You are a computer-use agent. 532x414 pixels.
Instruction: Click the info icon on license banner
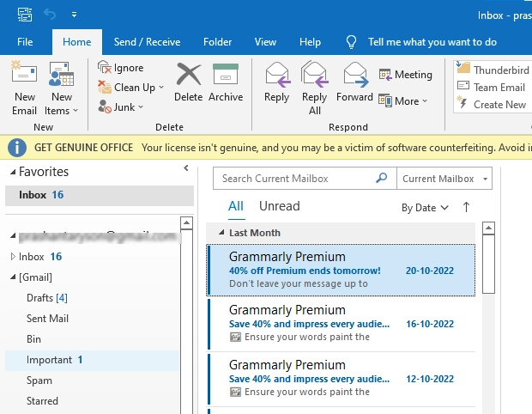[x=17, y=148]
